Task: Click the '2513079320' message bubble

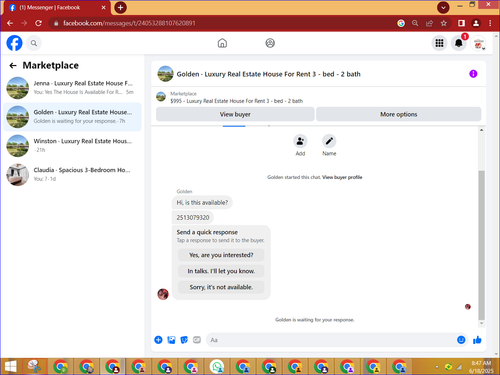Action: [193, 217]
